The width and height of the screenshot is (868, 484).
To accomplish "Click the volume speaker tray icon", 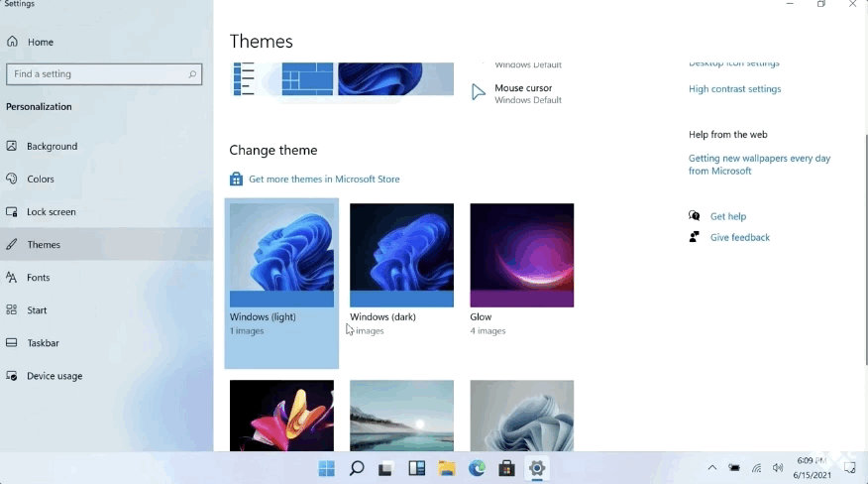I will click(778, 468).
